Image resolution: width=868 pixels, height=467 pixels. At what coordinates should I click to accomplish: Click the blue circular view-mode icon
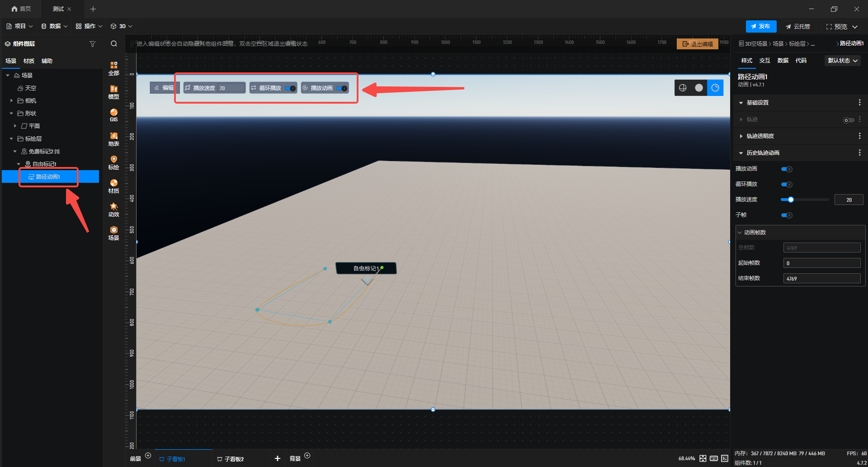pos(715,88)
